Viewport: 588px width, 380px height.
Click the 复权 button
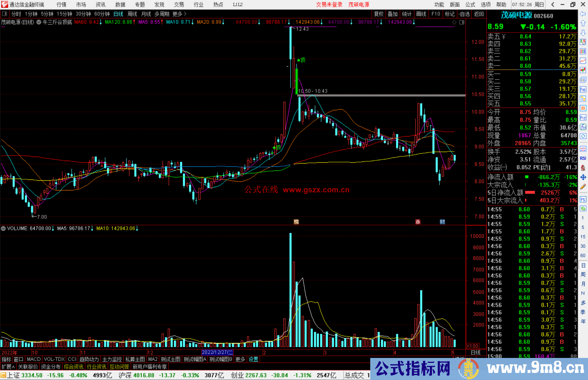click(379, 14)
